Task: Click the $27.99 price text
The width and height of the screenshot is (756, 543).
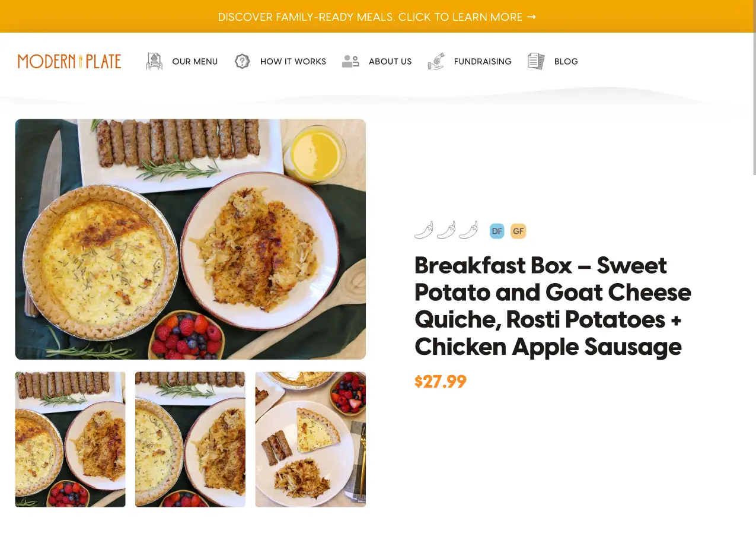Action: (x=440, y=382)
